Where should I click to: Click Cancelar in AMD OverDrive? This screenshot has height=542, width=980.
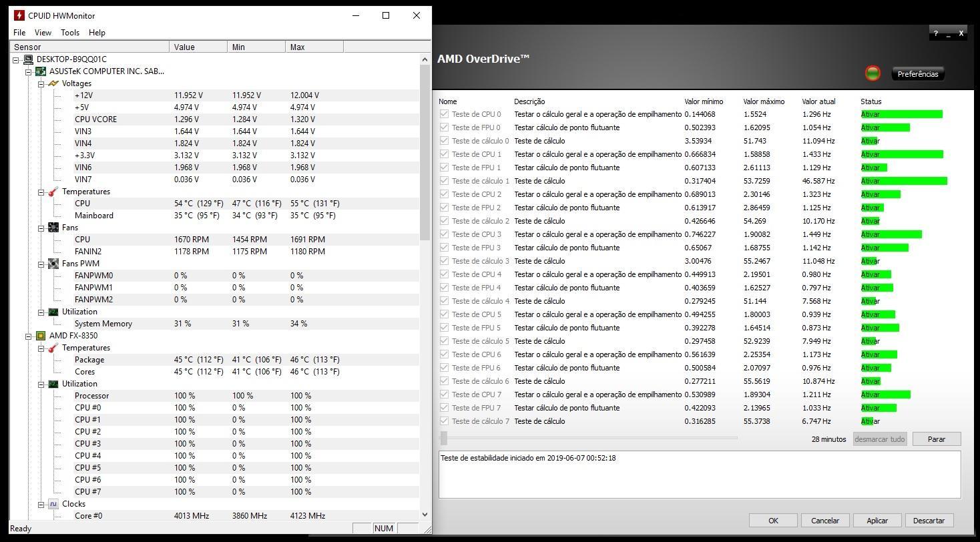pos(825,521)
